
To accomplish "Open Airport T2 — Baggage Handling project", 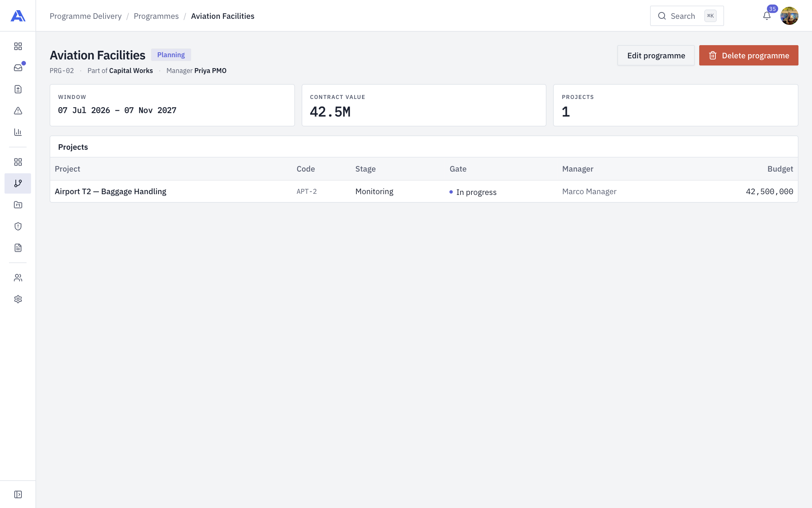I will click(111, 192).
